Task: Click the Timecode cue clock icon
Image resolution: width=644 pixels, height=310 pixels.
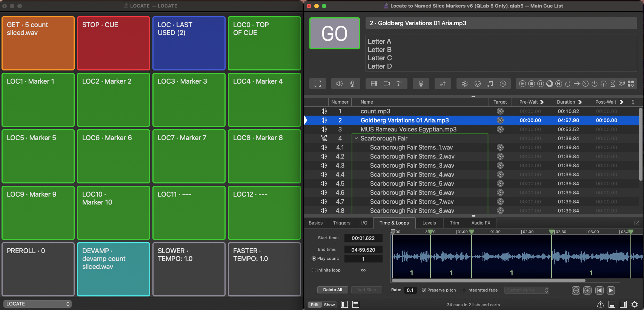Action: click(503, 84)
